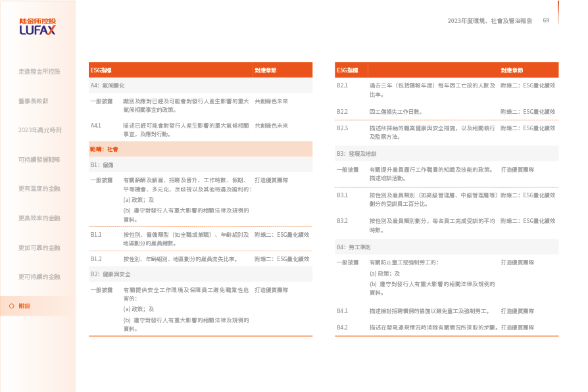Select 2023年高光時刻 in the sidebar
The height and width of the screenshot is (392, 588).
(x=39, y=130)
